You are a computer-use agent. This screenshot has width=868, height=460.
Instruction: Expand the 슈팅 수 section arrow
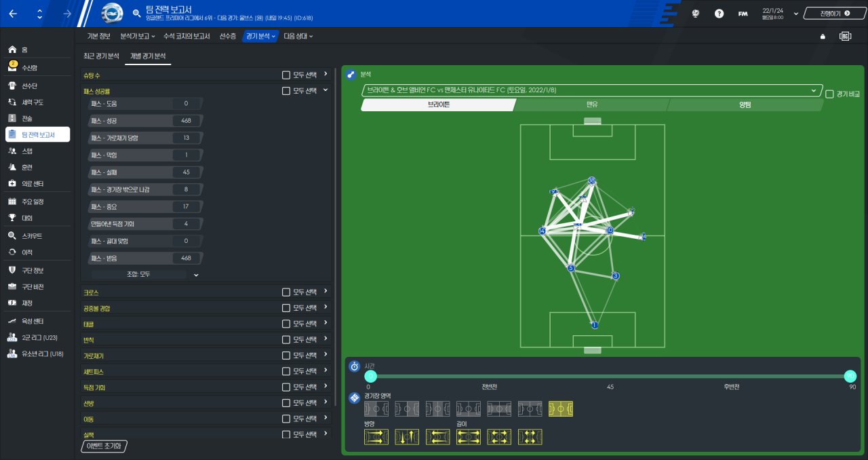pos(325,74)
